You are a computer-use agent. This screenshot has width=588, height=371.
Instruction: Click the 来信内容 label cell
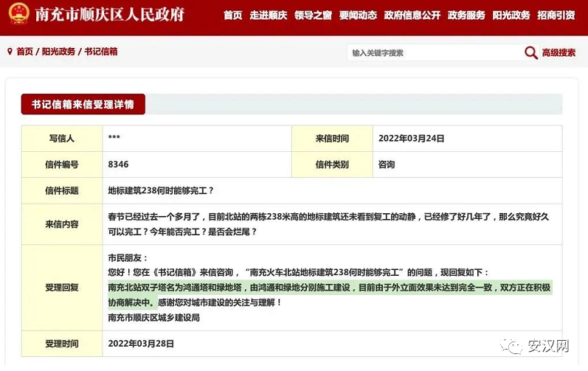(x=62, y=224)
